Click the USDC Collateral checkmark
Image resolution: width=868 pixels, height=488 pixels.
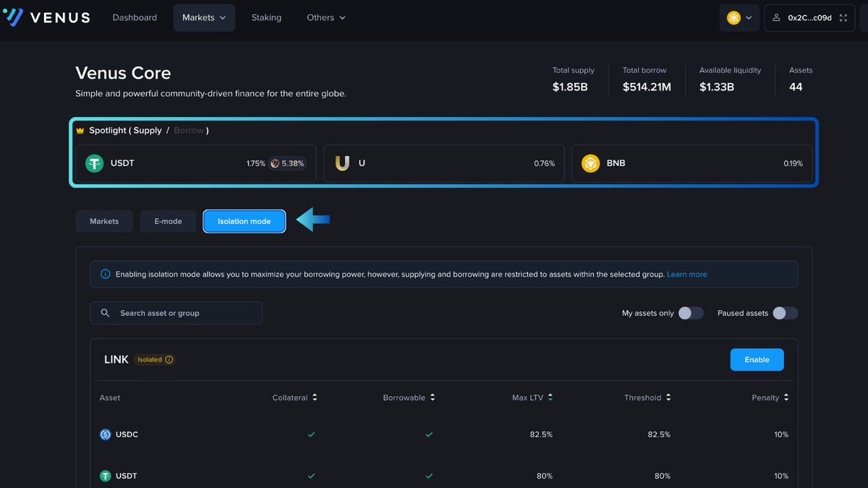311,435
